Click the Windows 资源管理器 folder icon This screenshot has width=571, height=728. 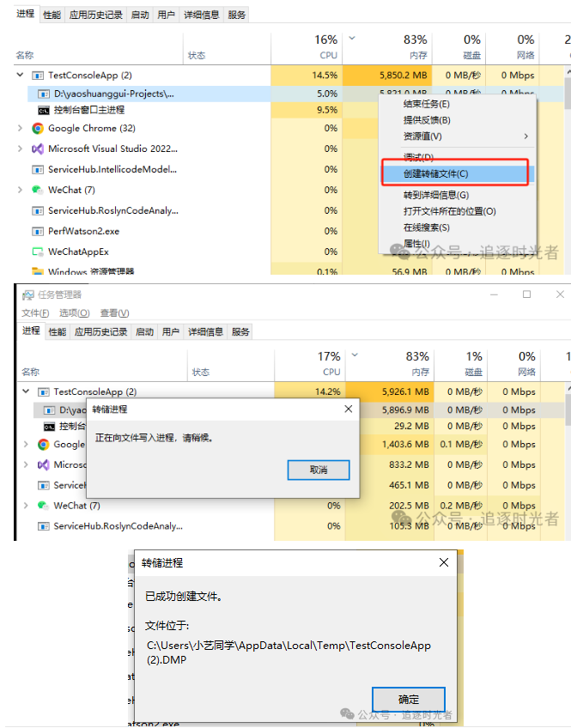(x=38, y=271)
